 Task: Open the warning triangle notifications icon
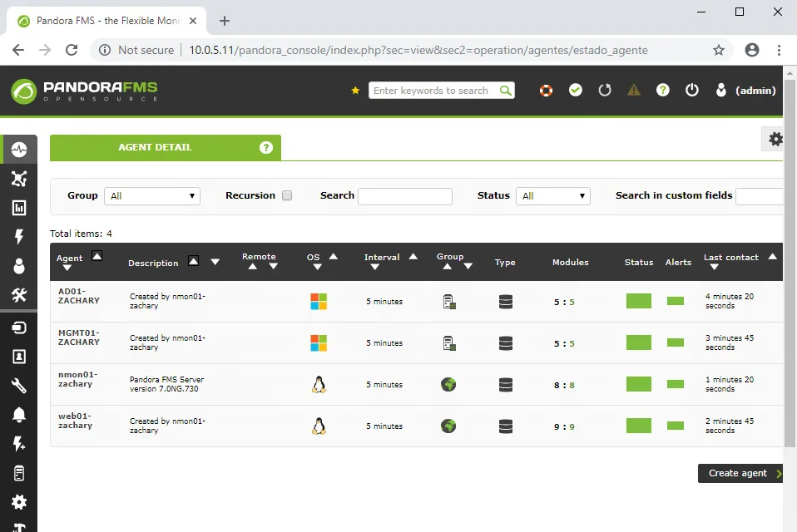pyautogui.click(x=633, y=91)
